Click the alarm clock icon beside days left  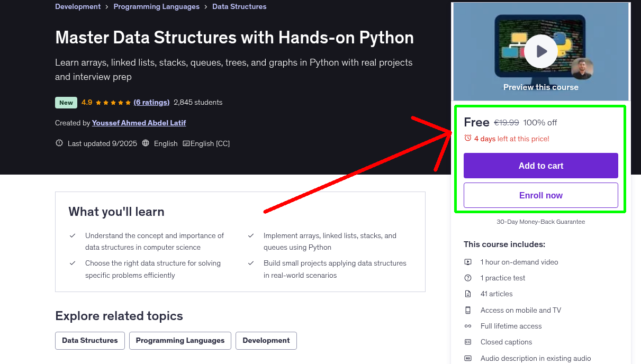pos(468,138)
